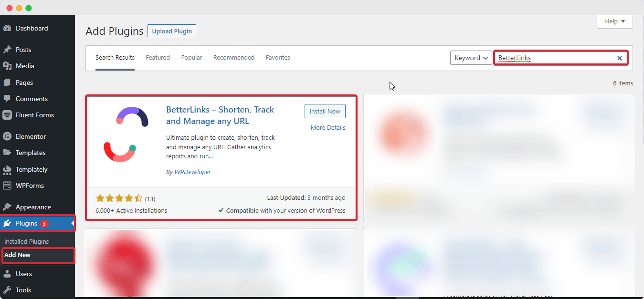Open the BetterLinks plugin title link
Image resolution: width=644 pixels, height=299 pixels.
coord(220,115)
